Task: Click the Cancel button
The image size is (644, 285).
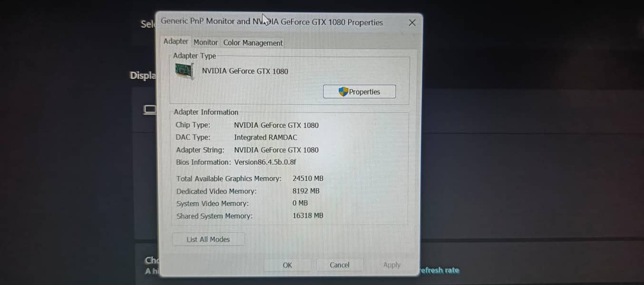Action: 340,265
